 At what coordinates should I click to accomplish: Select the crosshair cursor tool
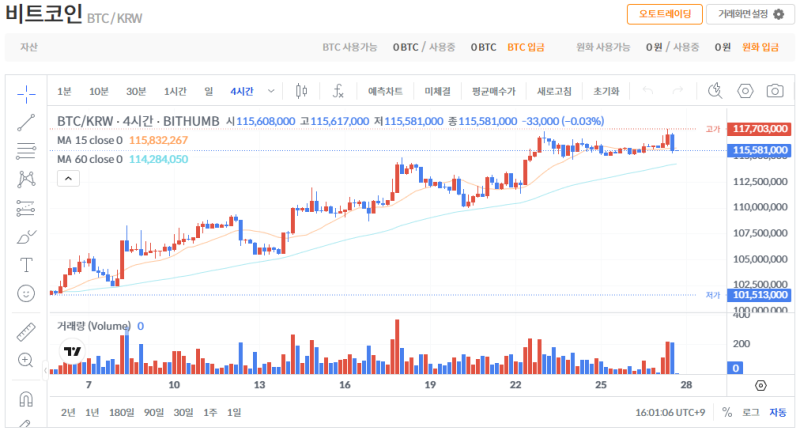26,94
